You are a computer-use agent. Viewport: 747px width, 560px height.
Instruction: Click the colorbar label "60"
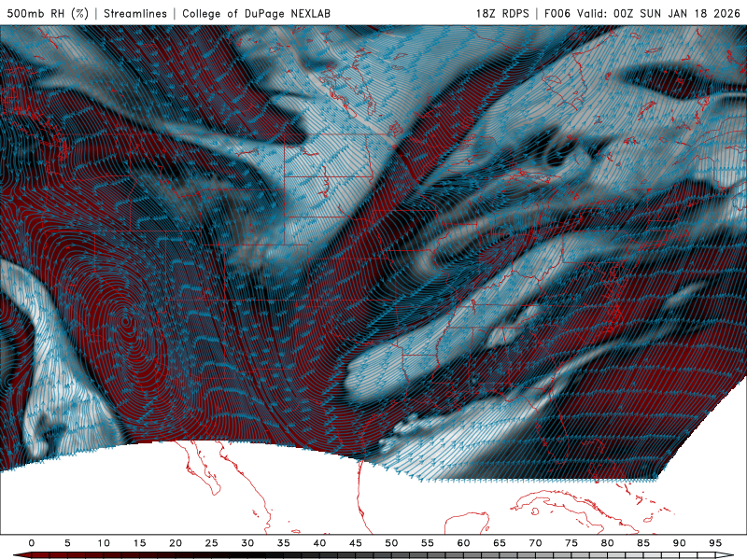point(463,543)
